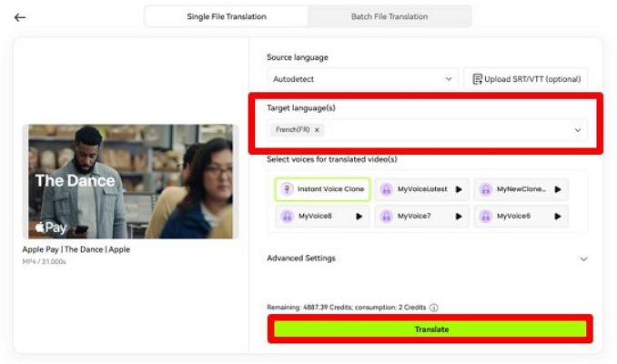This screenshot has height=364, width=617.
Task: Select the Instant Voice Clone option
Action: pyautogui.click(x=322, y=189)
